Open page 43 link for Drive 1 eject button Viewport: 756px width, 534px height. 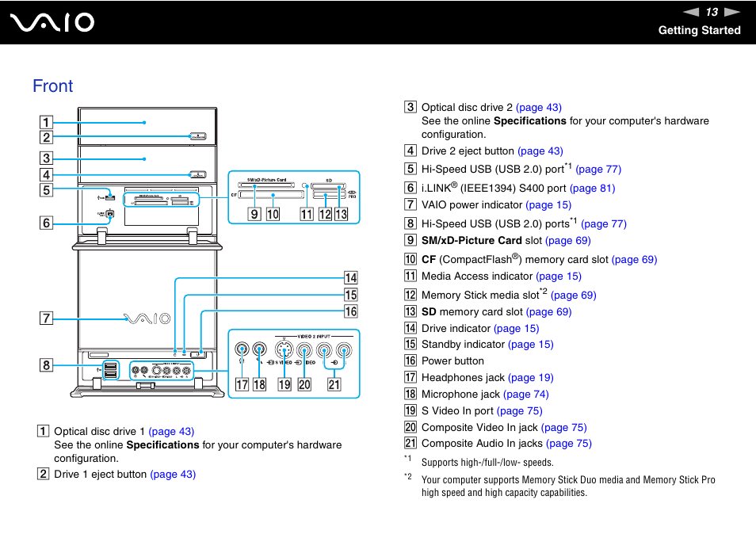173,475
